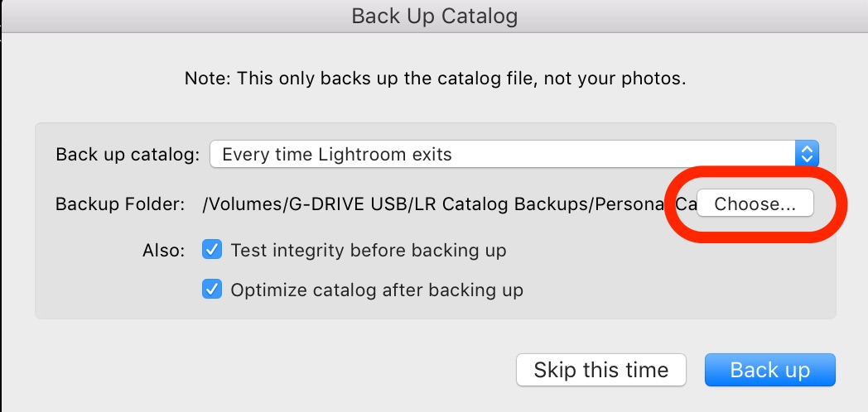This screenshot has width=868, height=412.
Task: Click the 'Test integrity before backing up' label
Action: click(x=368, y=250)
